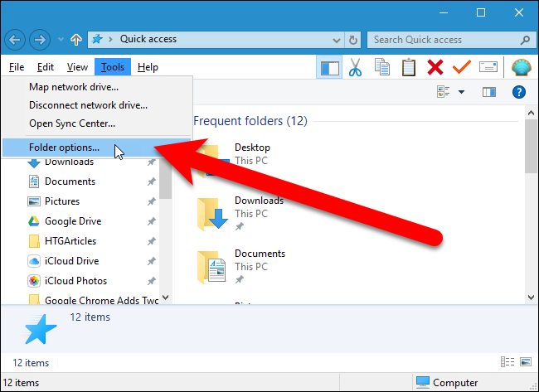Click the Quick access star in details pane
Image resolution: width=539 pixels, height=392 pixels.
[40, 329]
